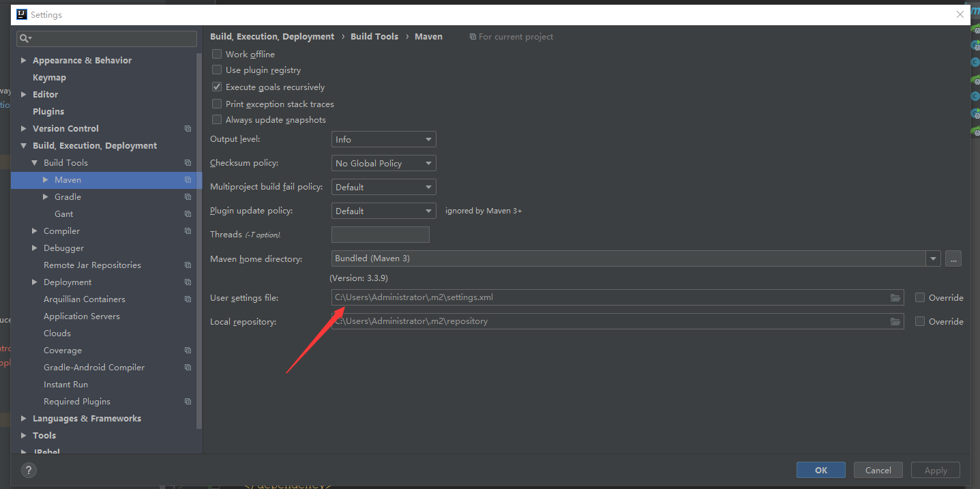The image size is (980, 489).
Task: Click the project-level icon beside Deployment
Action: (x=188, y=282)
